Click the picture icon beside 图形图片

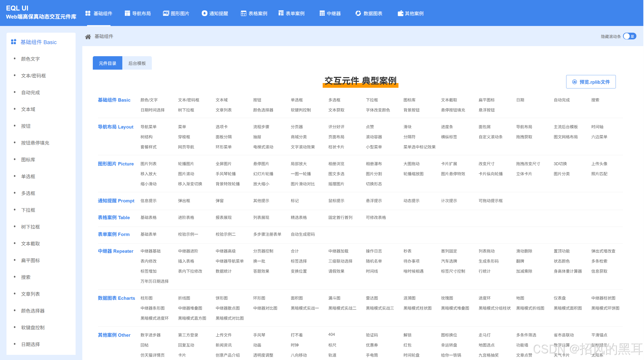tap(166, 13)
